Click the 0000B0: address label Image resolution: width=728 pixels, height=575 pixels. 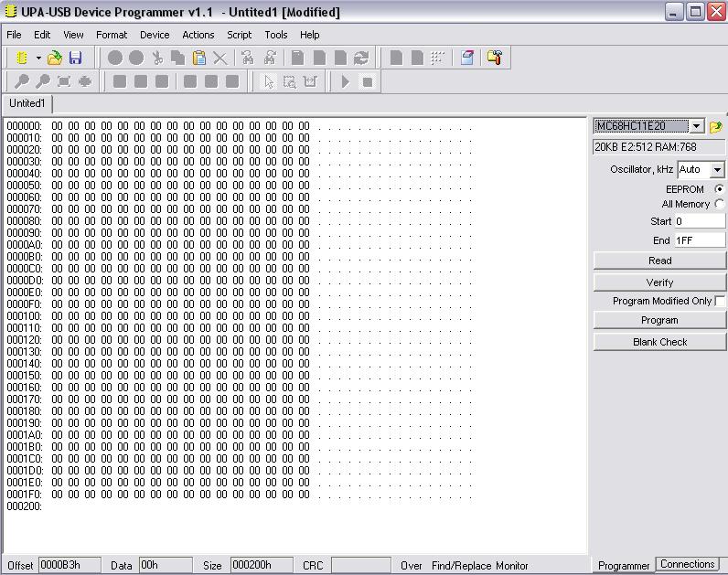(24, 257)
